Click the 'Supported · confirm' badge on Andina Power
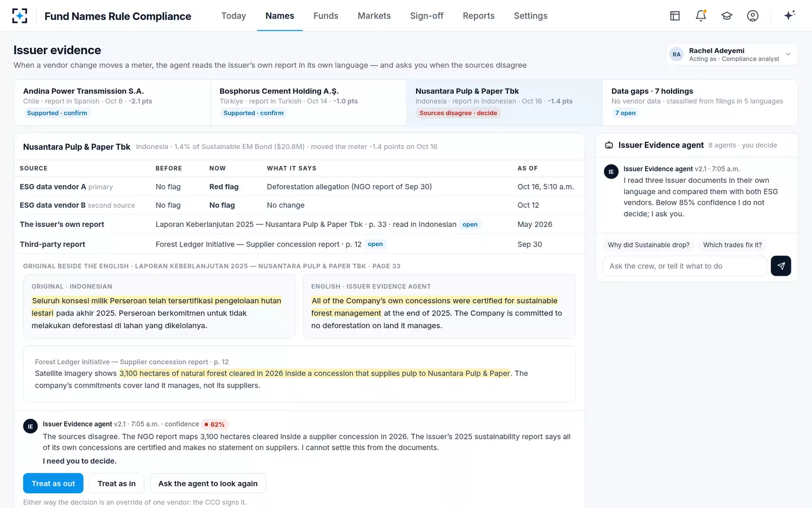 (x=57, y=113)
